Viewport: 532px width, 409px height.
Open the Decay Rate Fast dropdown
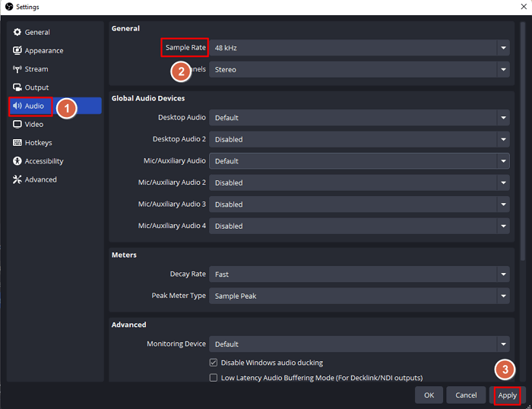359,274
